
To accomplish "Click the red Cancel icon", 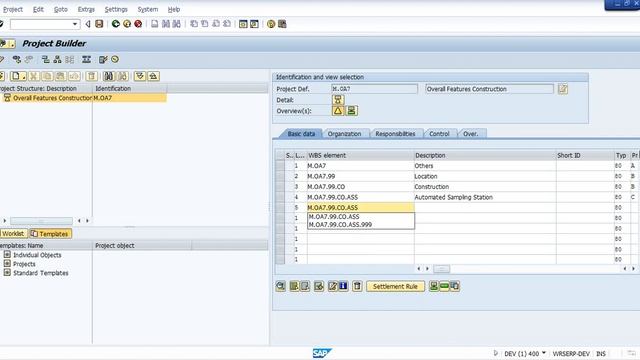I will [x=138, y=24].
